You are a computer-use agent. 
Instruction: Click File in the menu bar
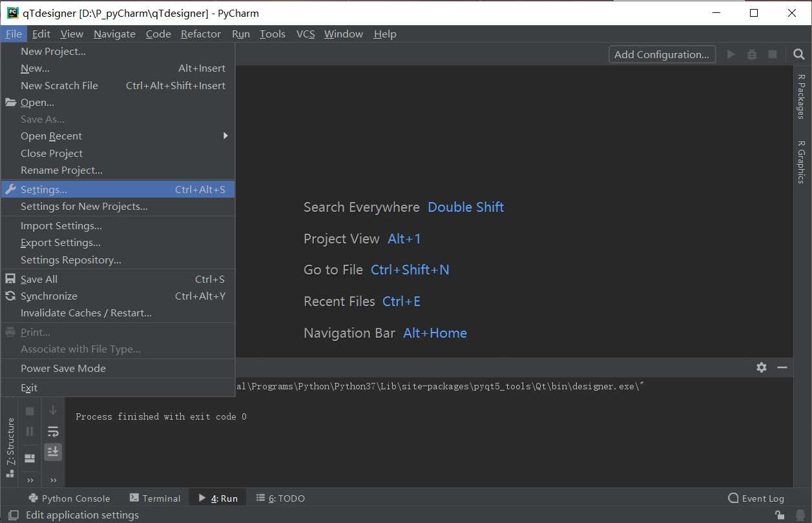[x=14, y=34]
